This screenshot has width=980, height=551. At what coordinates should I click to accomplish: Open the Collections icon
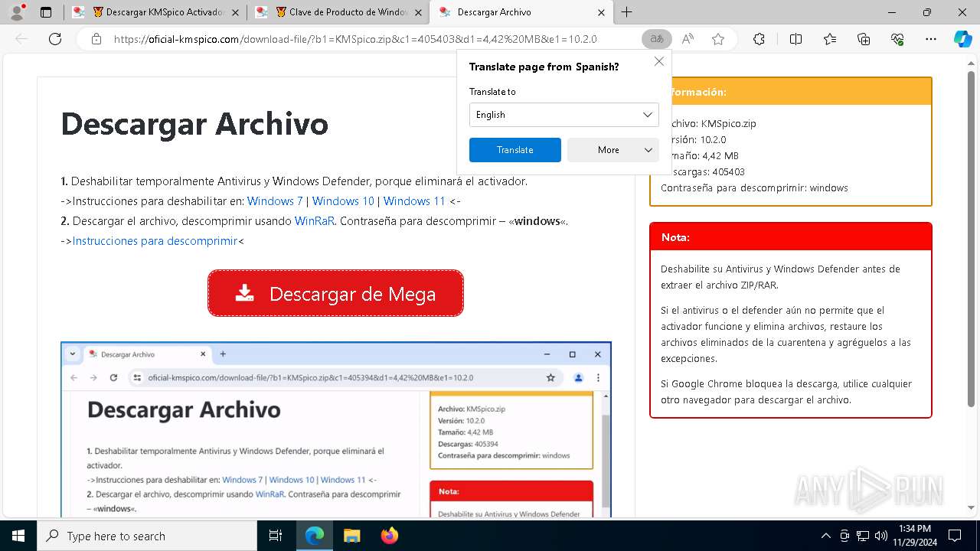864,39
